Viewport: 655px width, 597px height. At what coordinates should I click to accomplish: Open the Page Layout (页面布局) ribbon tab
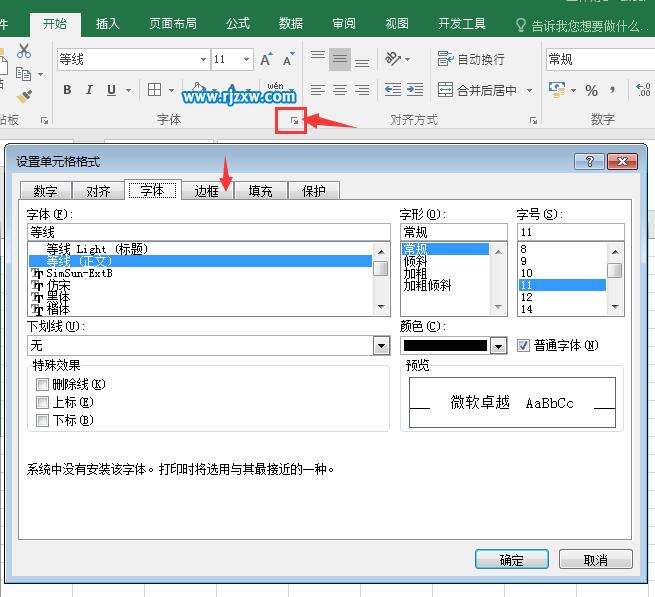point(173,23)
